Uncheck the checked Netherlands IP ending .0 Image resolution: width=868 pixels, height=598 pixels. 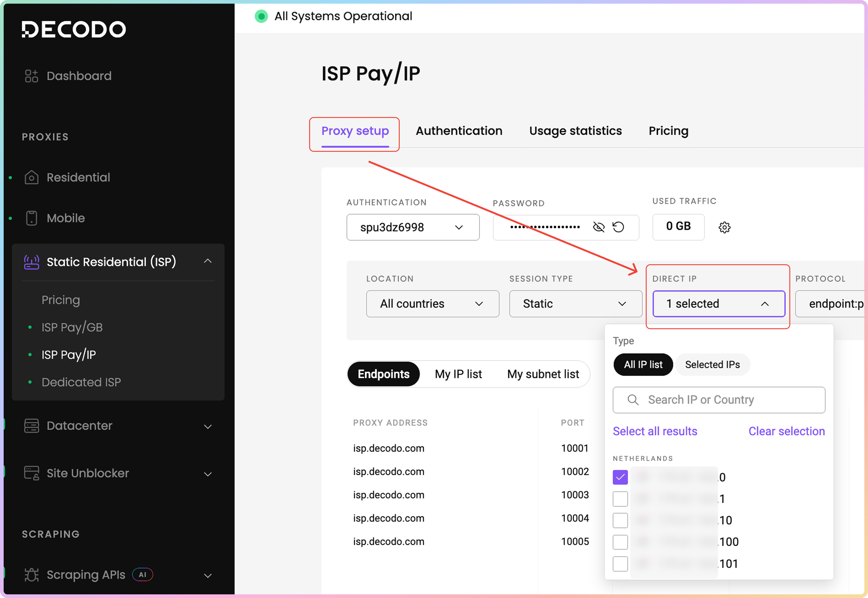[x=620, y=477]
